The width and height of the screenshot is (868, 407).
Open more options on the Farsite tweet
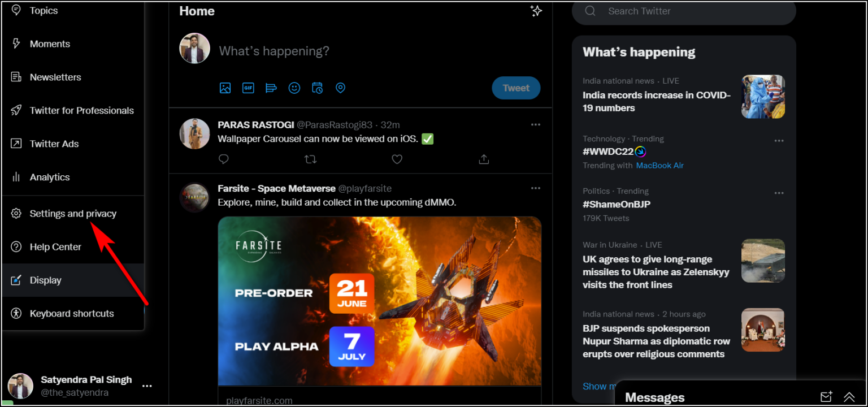point(536,188)
